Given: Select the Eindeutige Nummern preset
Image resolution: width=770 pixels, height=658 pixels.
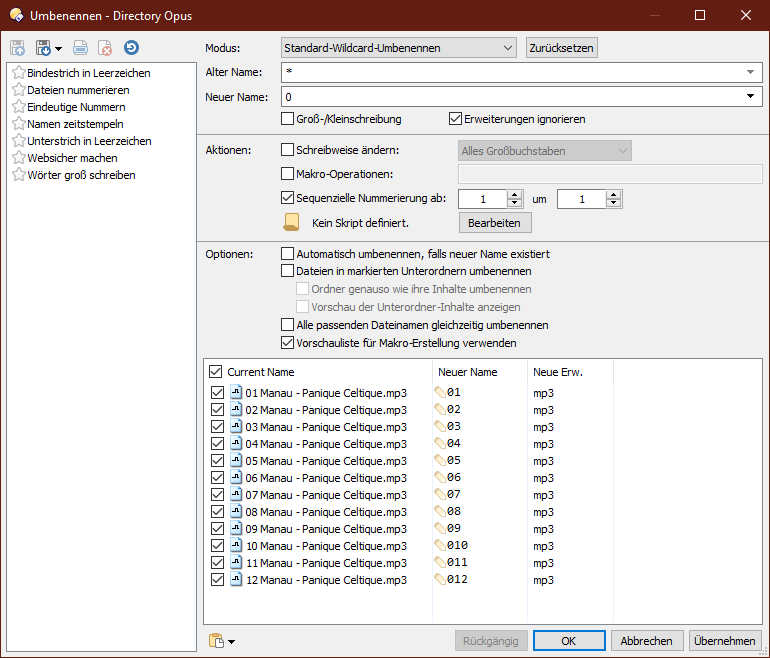Looking at the screenshot, I should point(76,107).
